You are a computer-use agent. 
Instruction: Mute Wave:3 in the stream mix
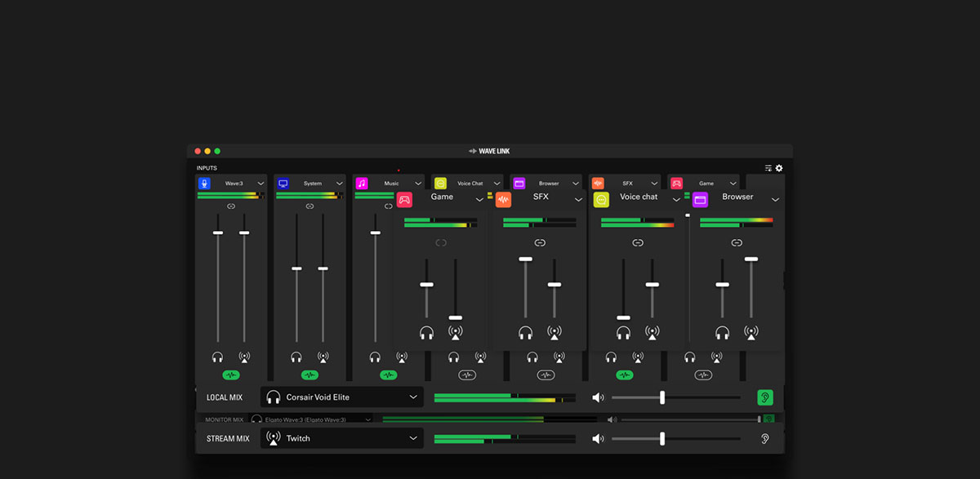(244, 357)
